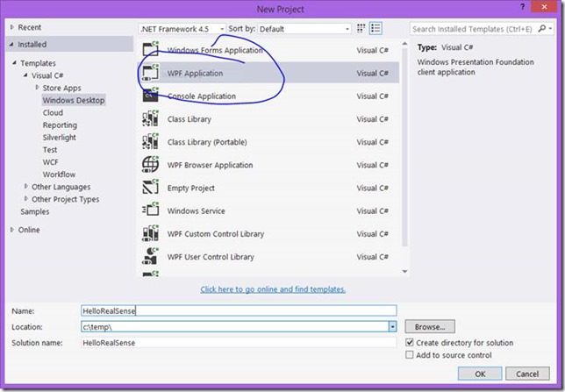Screen dimensions: 565x392
Task: Enable Add to source control checkbox
Action: (410, 355)
